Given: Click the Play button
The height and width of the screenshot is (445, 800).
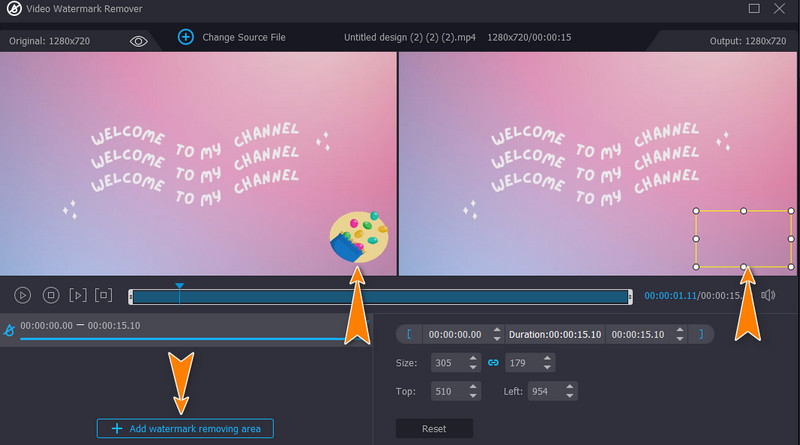Looking at the screenshot, I should click(x=22, y=295).
